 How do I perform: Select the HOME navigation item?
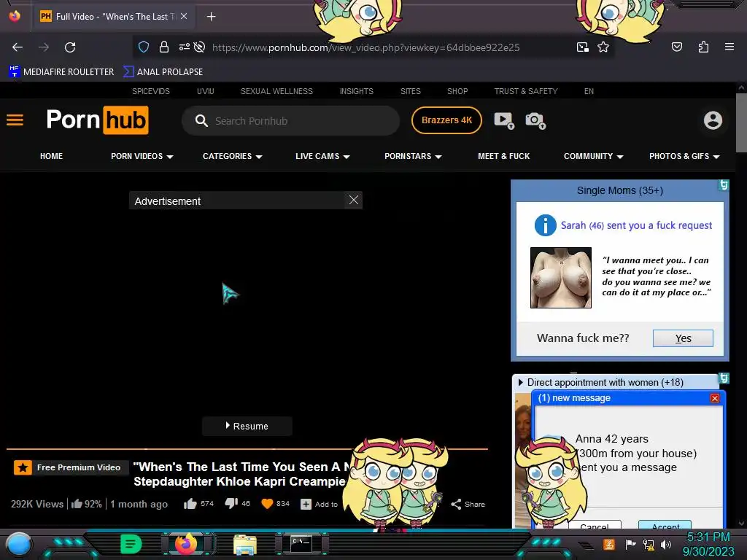coord(52,156)
